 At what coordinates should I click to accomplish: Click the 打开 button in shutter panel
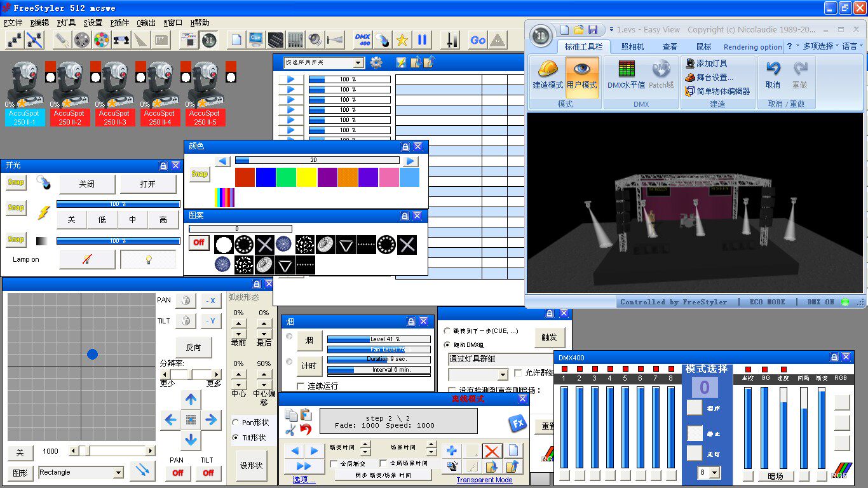[x=148, y=184]
